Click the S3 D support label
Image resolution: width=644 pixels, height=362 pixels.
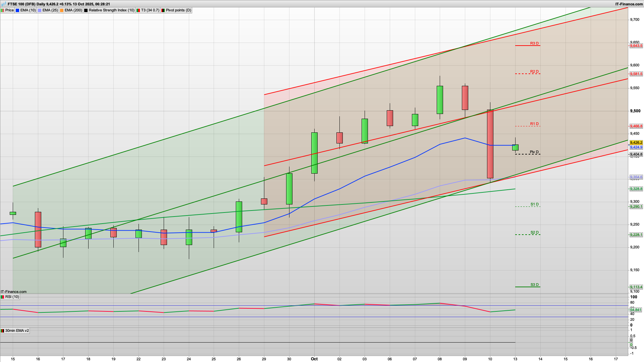[534, 285]
